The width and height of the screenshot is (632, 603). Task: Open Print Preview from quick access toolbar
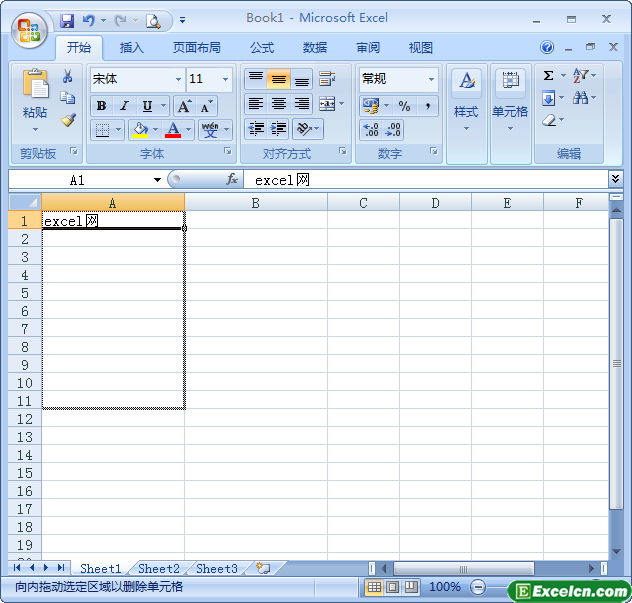coord(153,20)
